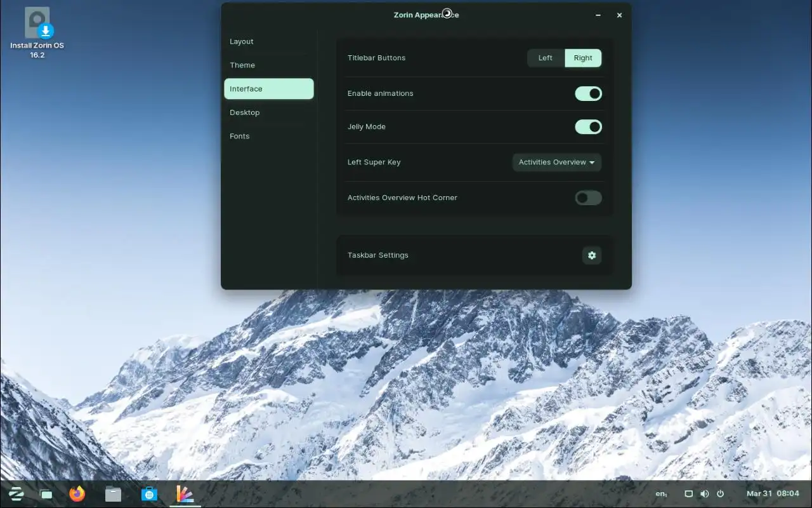Click the Left Super Key label

374,163
